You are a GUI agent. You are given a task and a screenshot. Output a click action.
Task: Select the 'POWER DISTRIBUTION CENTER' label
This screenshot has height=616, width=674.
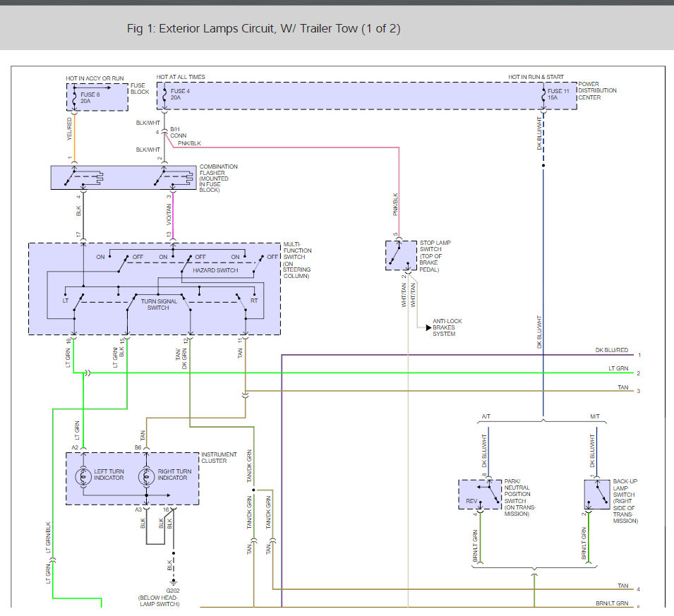point(597,91)
